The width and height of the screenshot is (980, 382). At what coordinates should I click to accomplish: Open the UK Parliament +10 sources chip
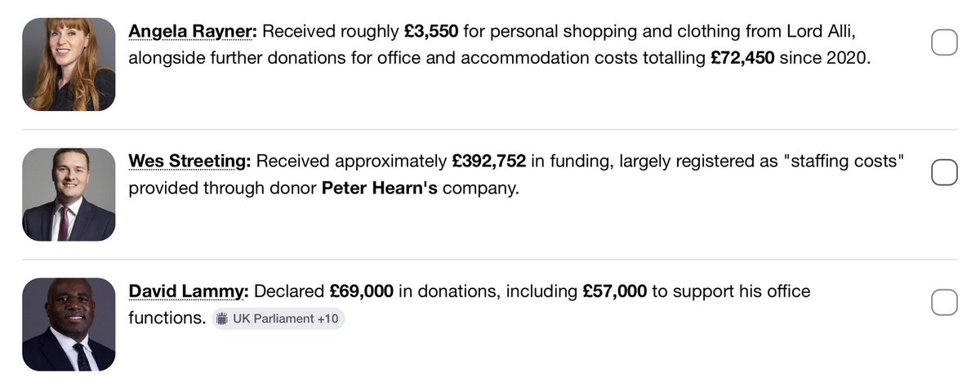coord(278,319)
